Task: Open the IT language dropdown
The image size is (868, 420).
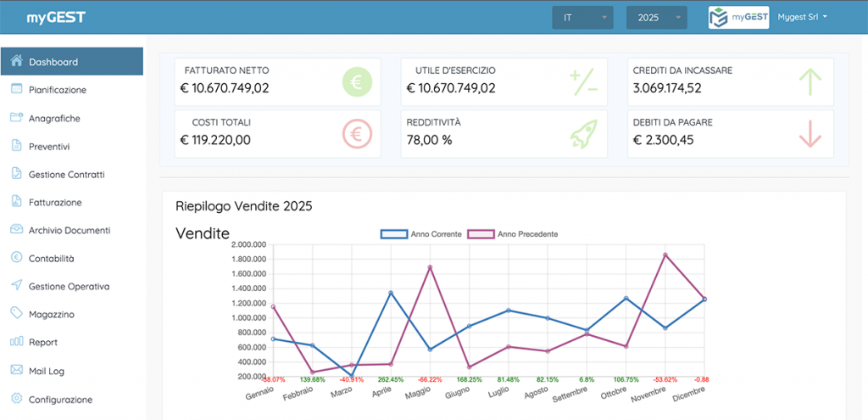Action: pyautogui.click(x=582, y=17)
